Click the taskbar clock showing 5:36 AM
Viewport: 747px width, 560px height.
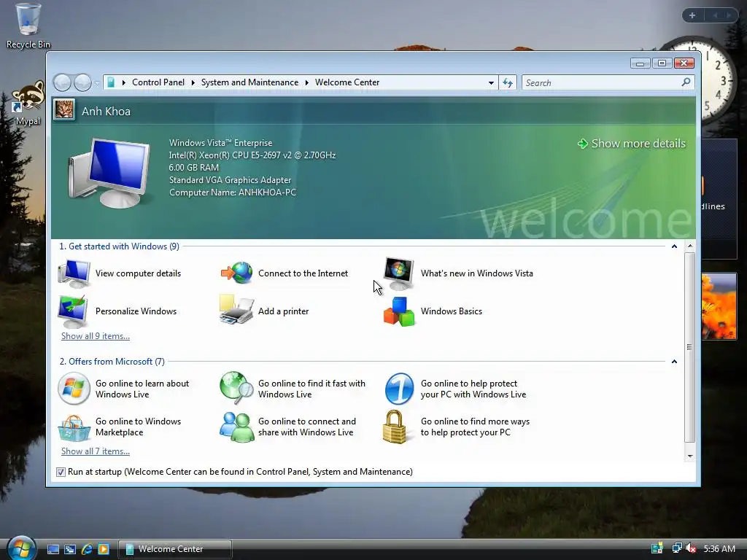(x=719, y=548)
